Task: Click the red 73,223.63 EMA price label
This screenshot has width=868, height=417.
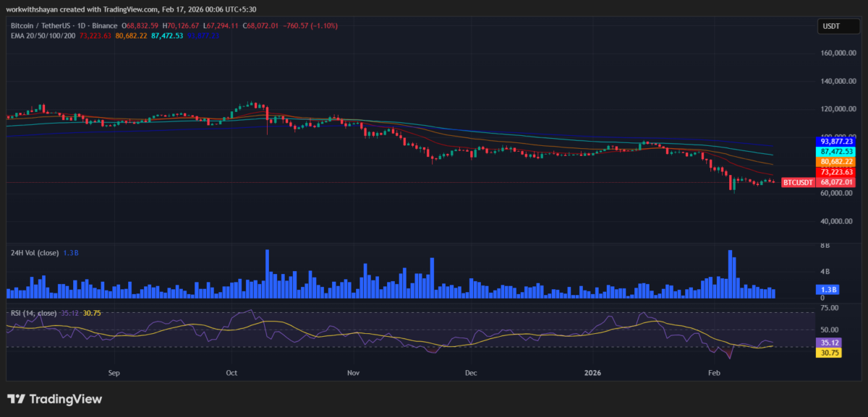Action: [x=836, y=172]
